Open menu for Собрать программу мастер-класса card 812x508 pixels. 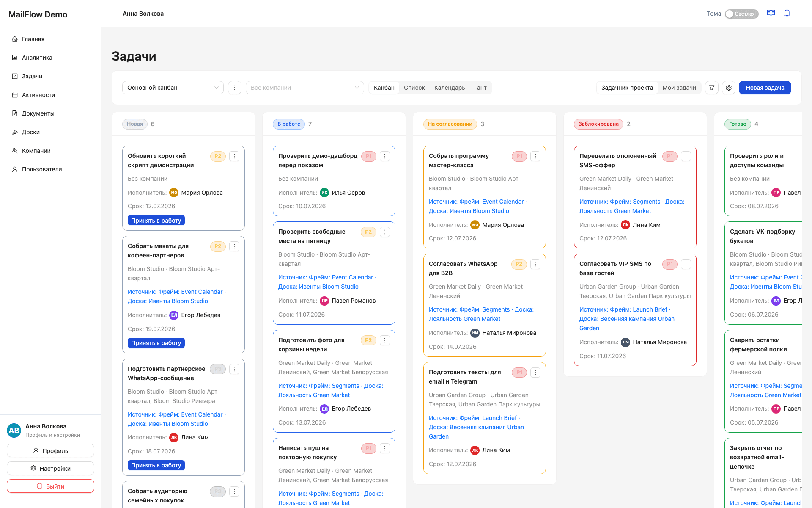pyautogui.click(x=535, y=156)
